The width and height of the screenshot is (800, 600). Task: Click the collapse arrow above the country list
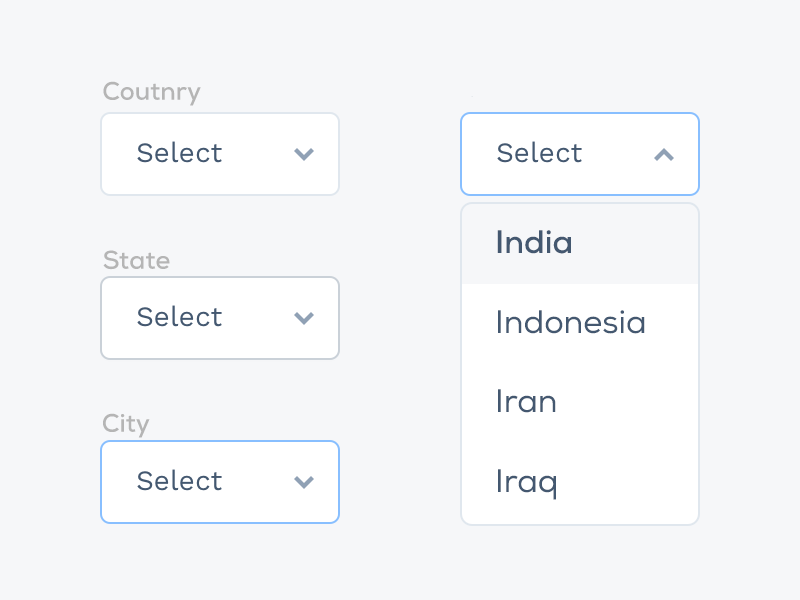664,154
